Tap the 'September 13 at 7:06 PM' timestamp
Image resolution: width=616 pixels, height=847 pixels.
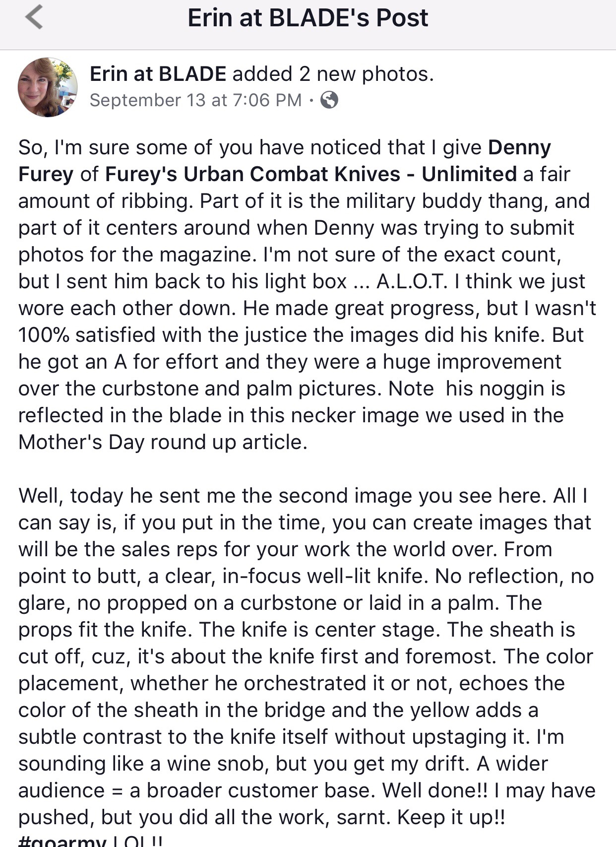195,100
